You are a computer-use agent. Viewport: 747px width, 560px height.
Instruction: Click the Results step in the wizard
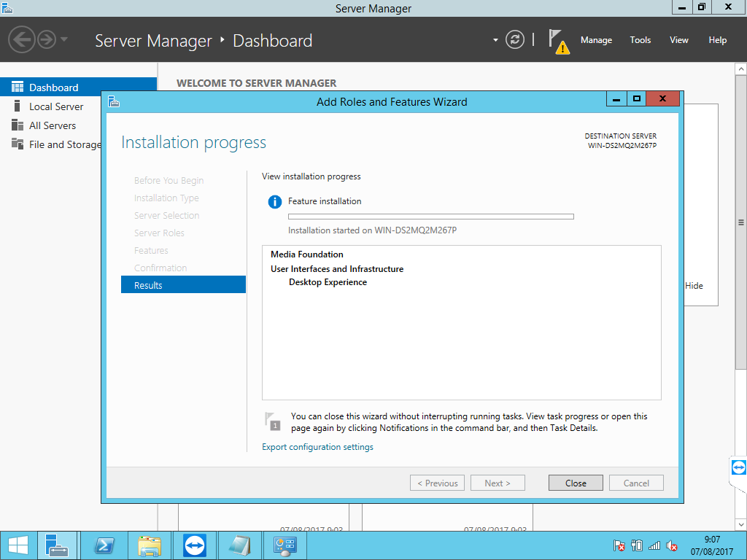click(183, 285)
